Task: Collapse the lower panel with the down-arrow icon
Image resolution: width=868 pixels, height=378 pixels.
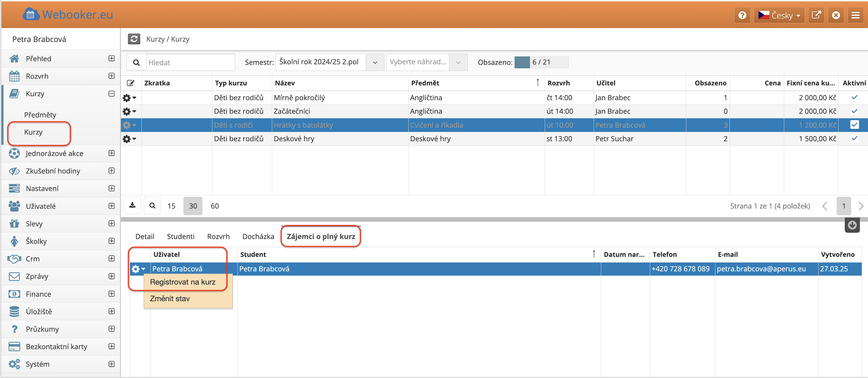Action: point(852,225)
